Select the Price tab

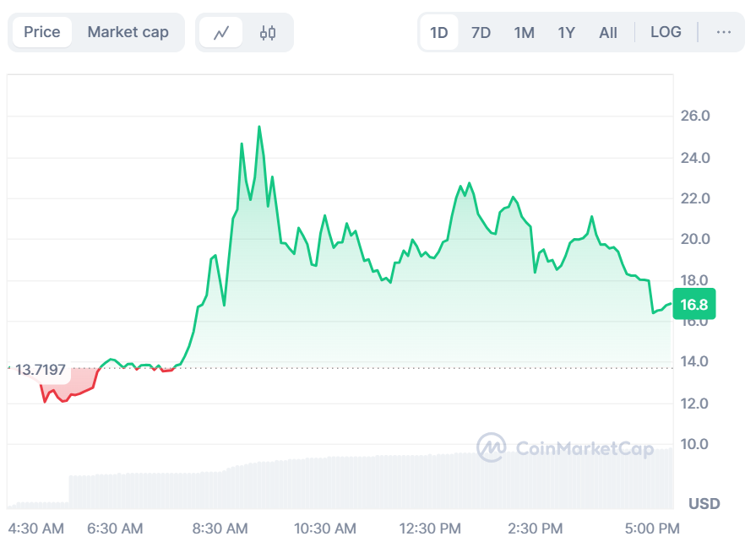[42, 32]
